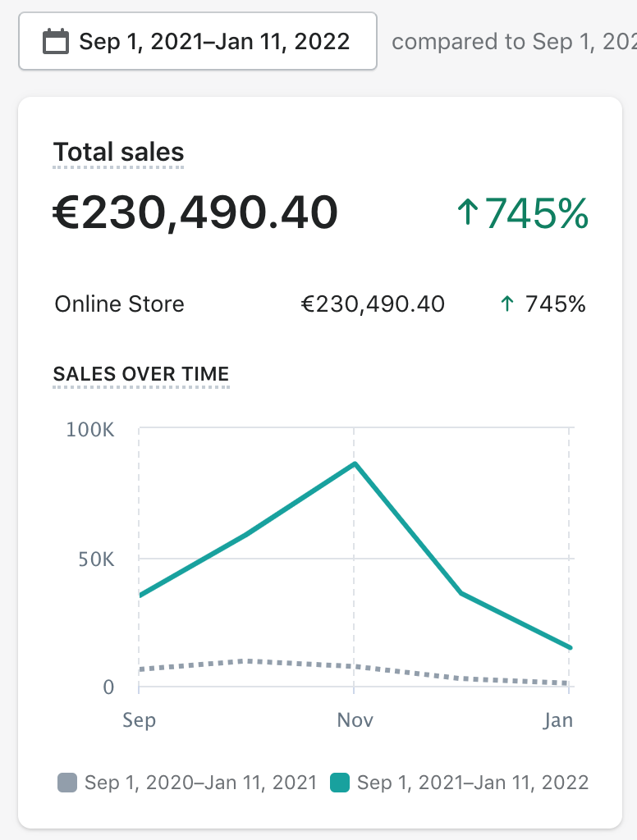The height and width of the screenshot is (840, 637).
Task: Click the large €230,490.40 total figure
Action: coord(195,212)
